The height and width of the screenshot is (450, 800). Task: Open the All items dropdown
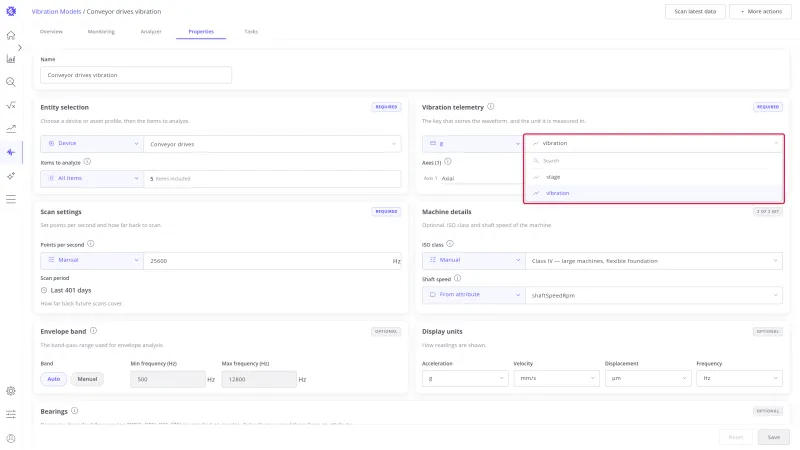[92, 179]
